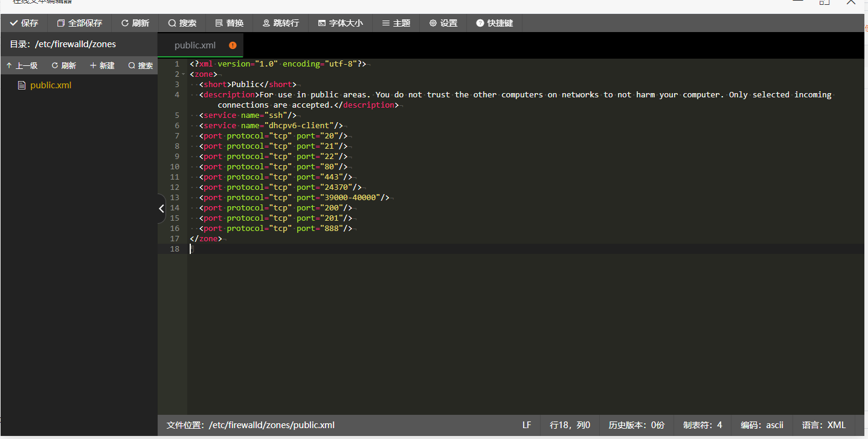
Task: Collapse the sidebar with the arrow handle
Action: coord(161,209)
